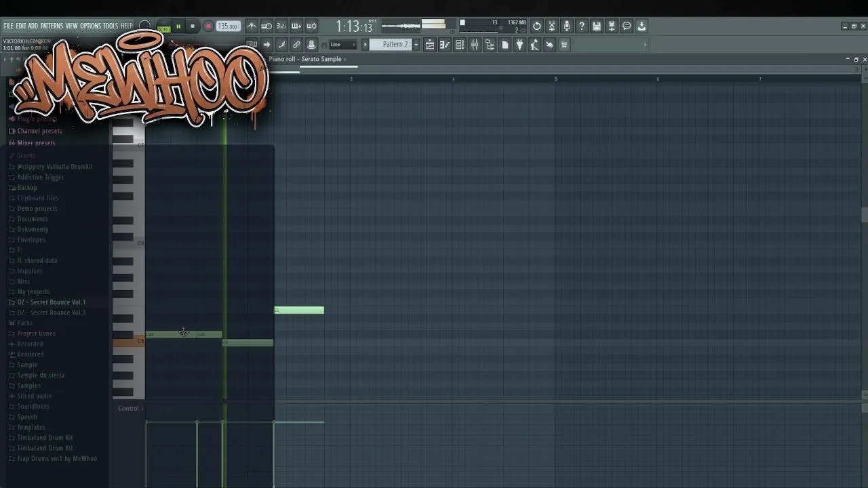
Task: Toggle loop recording
Action: [x=311, y=26]
